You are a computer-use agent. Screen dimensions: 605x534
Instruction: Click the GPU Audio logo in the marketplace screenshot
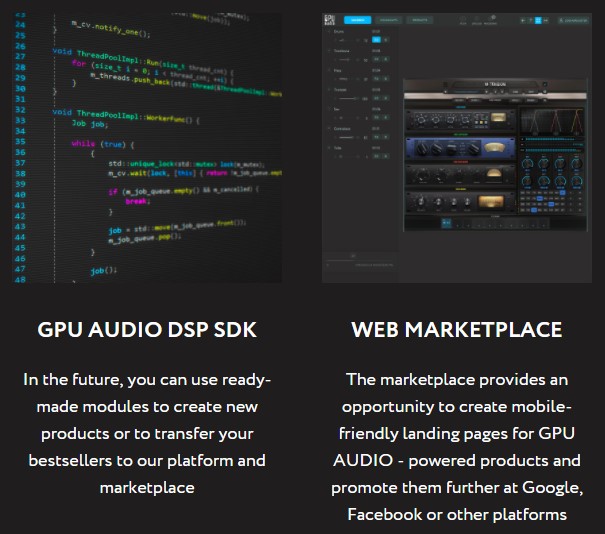click(x=330, y=20)
